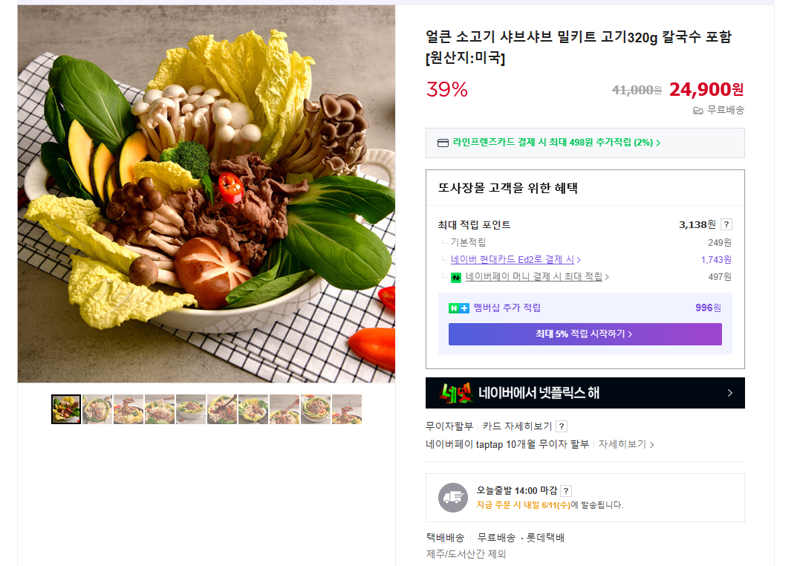This screenshot has height=566, width=800.
Task: Click the 넷플 logo in the black banner
Action: coord(456,393)
